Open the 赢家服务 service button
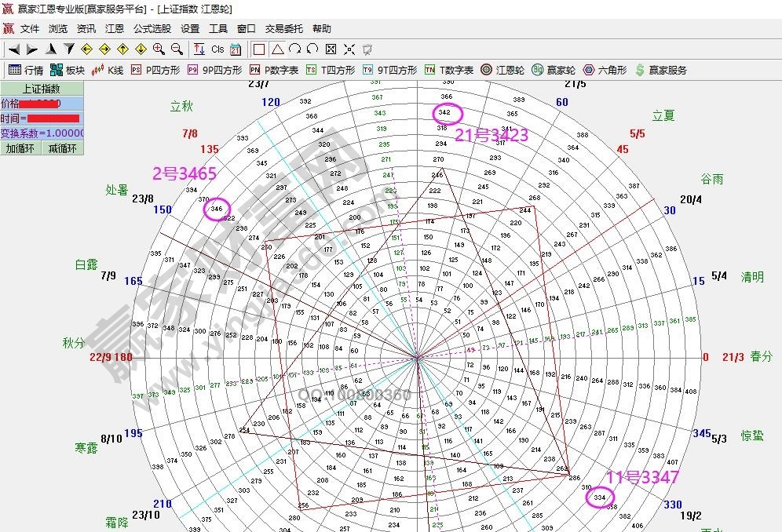The height and width of the screenshot is (532, 782). coord(660,70)
